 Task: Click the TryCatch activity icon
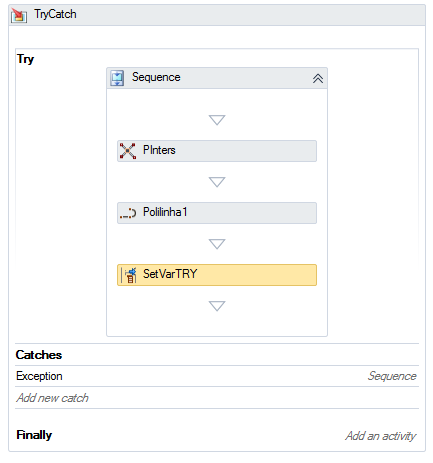pos(19,15)
